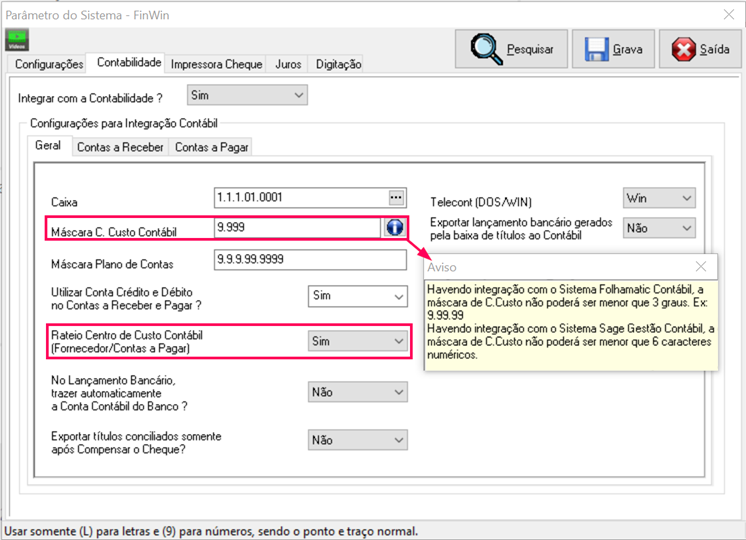
Task: Go to the Digitação tab
Action: tap(338, 64)
